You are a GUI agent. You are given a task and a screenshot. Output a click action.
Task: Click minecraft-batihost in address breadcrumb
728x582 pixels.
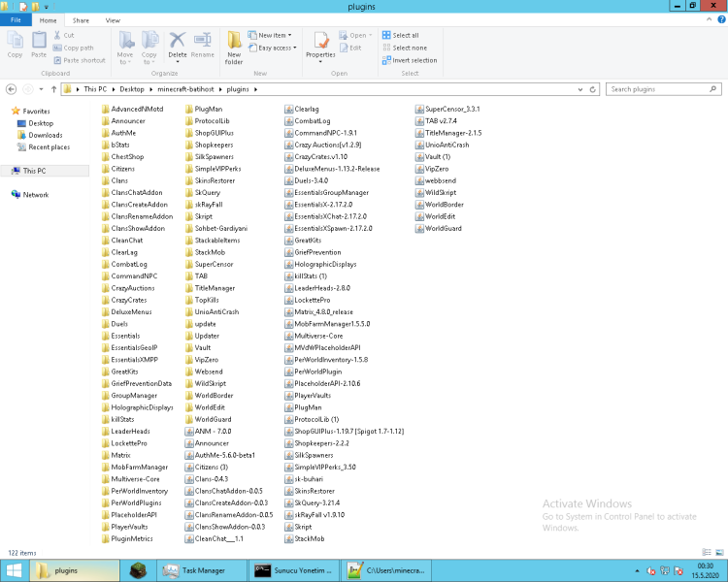185,89
